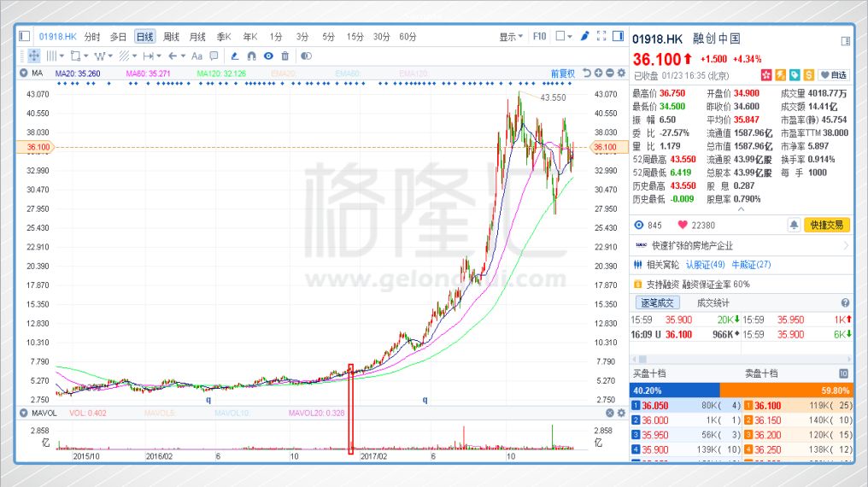Screen dimensions: 868x487
Task: Open MA indicator settings gear
Action: [x=621, y=73]
